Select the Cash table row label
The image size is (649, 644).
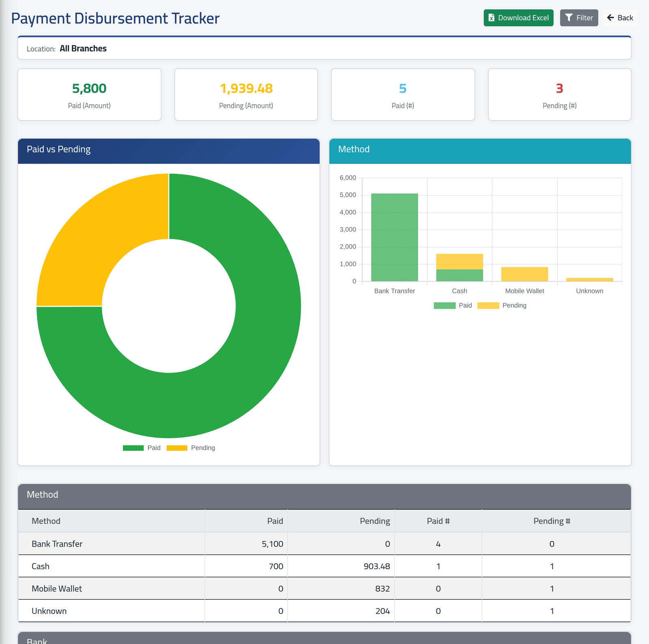pos(41,566)
